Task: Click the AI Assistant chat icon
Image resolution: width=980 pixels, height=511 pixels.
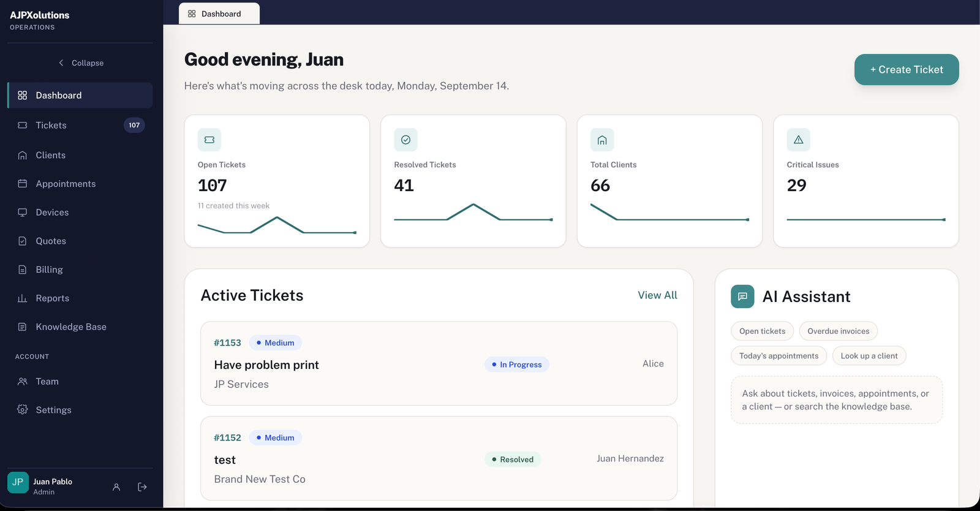Action: [x=742, y=297]
